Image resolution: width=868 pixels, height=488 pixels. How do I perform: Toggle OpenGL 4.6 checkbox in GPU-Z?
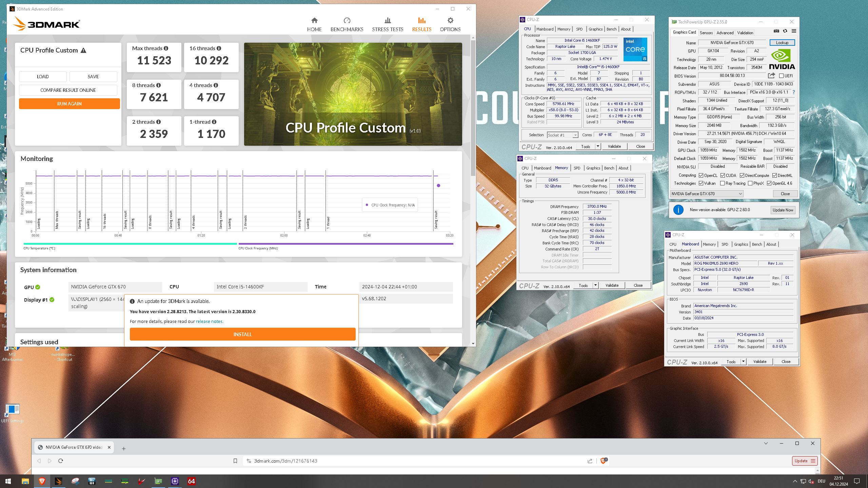(769, 183)
